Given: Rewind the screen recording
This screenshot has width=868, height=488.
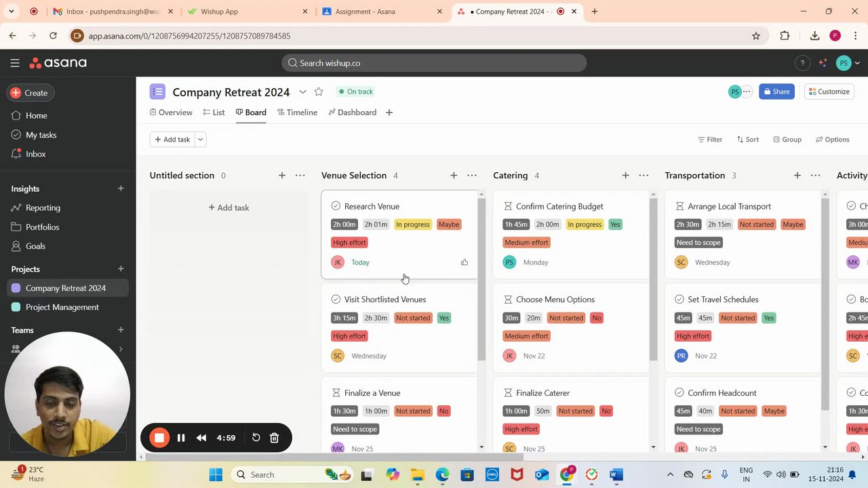Looking at the screenshot, I should pos(201,438).
